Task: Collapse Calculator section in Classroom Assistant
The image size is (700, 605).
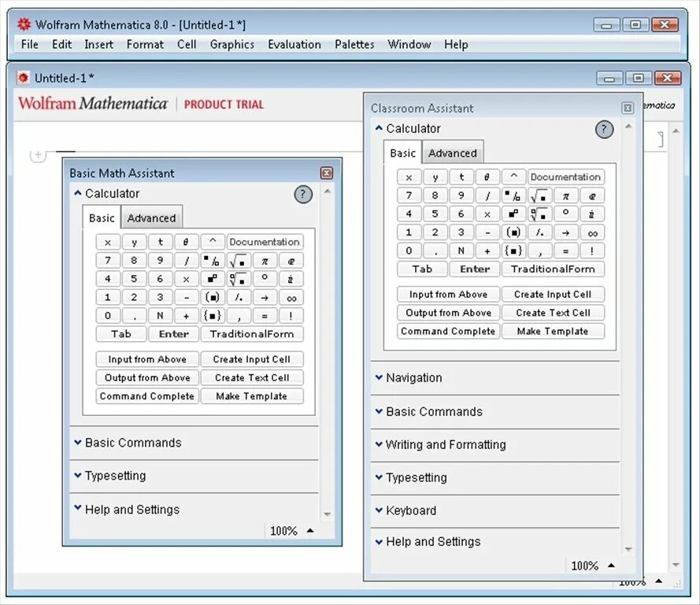Action: [379, 128]
